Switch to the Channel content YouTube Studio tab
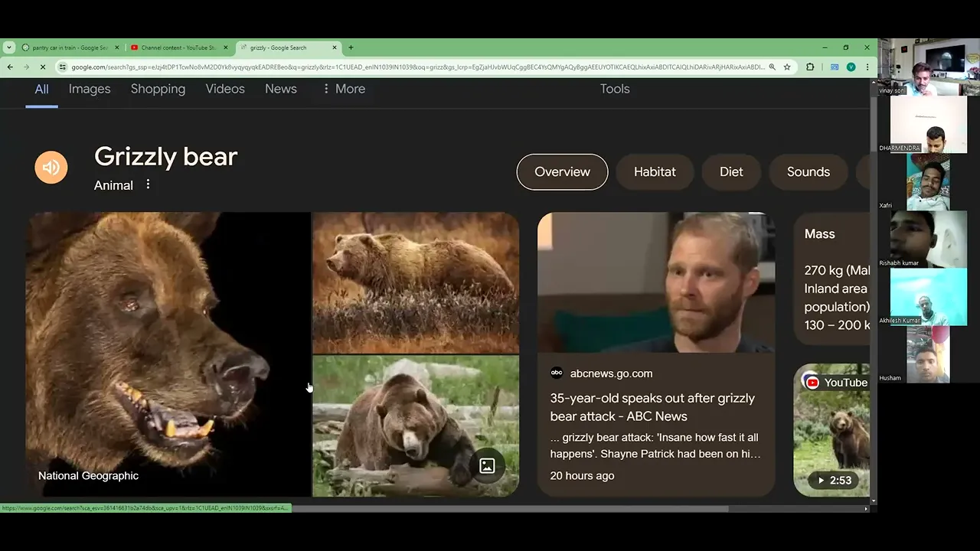 pyautogui.click(x=180, y=47)
